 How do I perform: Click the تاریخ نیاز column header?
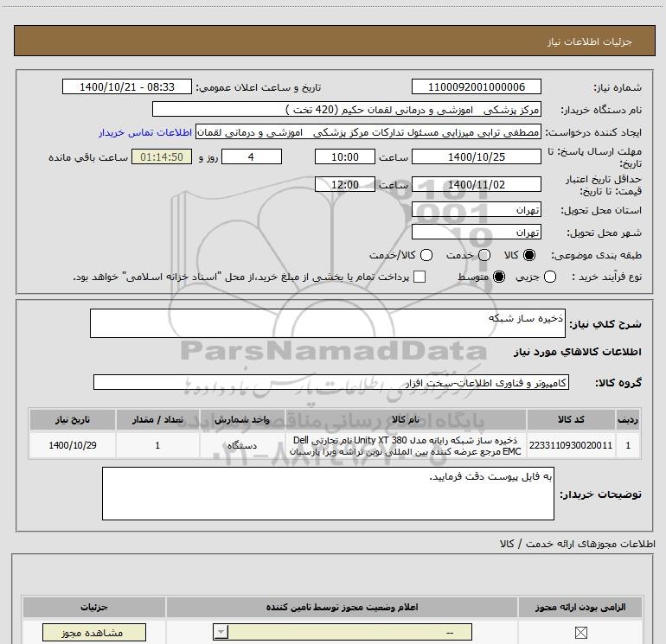[73, 419]
